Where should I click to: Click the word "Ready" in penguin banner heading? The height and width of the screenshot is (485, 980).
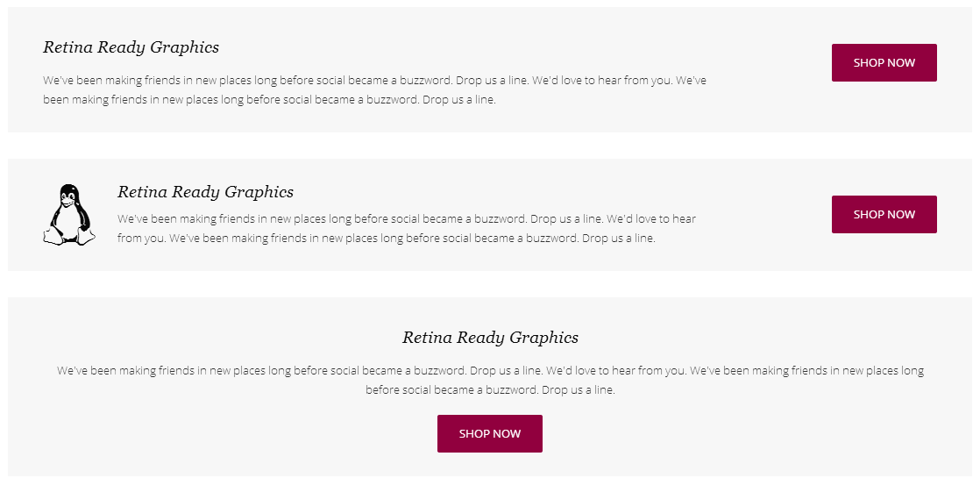[199, 192]
